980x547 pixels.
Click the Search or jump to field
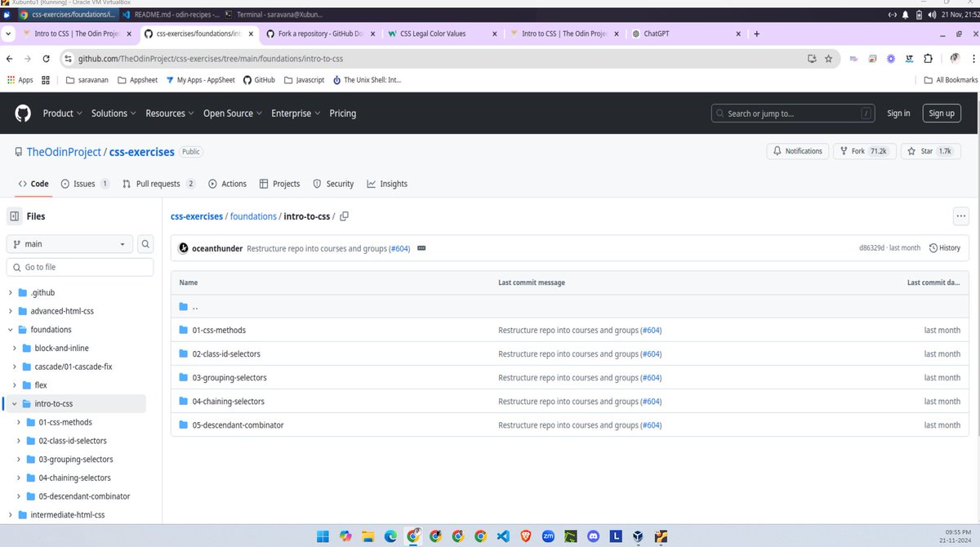pyautogui.click(x=794, y=113)
